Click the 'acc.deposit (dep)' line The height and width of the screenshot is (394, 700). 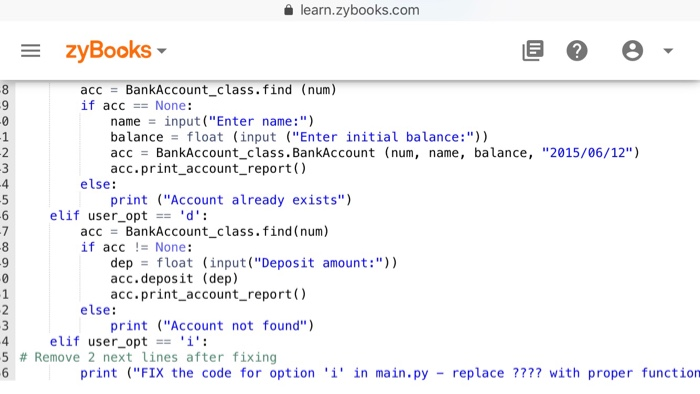pos(174,279)
